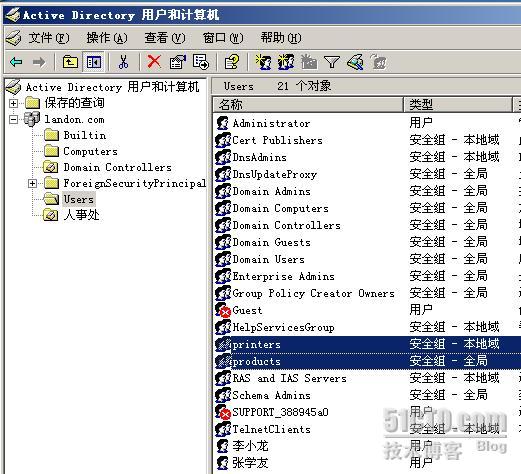This screenshot has width=521, height=474.
Task: Select 保存的查询 in the tree
Action: point(75,103)
